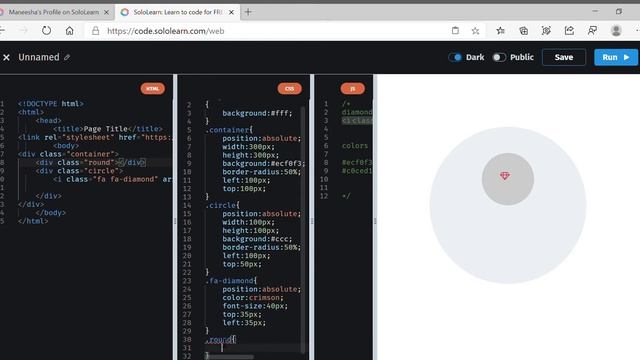This screenshot has width=640, height=360.
Task: Click the 'background:#ccc;' CSS line
Action: click(x=257, y=239)
